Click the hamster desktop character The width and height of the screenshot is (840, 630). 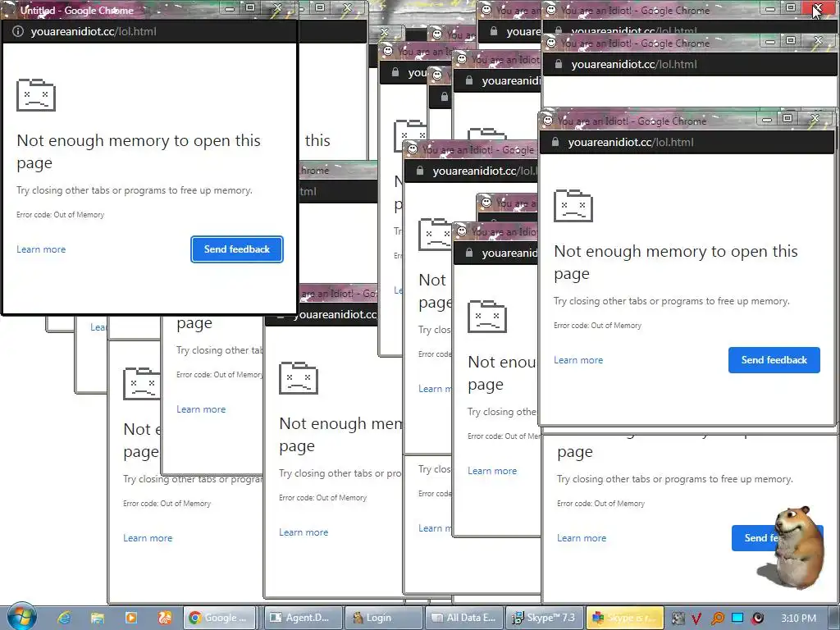pyautogui.click(x=798, y=546)
